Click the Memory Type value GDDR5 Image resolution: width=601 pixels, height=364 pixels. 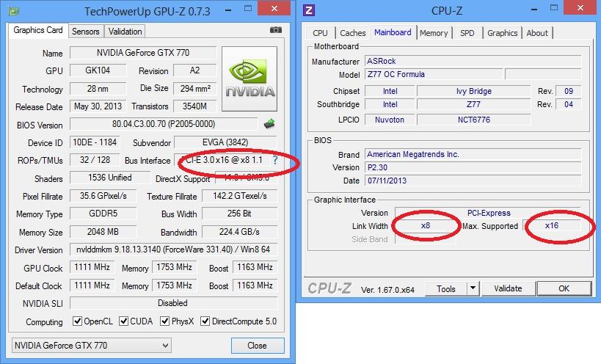click(x=103, y=214)
